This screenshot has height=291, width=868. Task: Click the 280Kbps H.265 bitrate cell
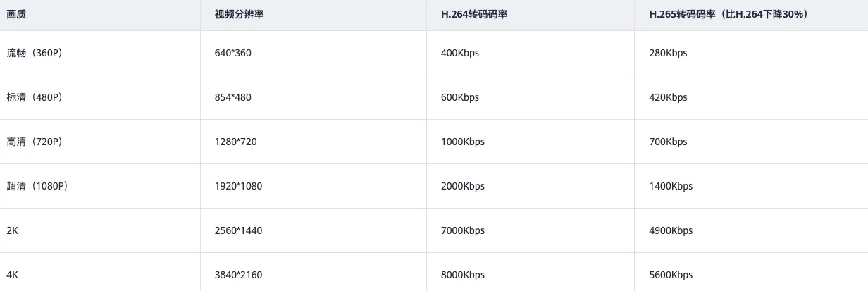pyautogui.click(x=668, y=53)
